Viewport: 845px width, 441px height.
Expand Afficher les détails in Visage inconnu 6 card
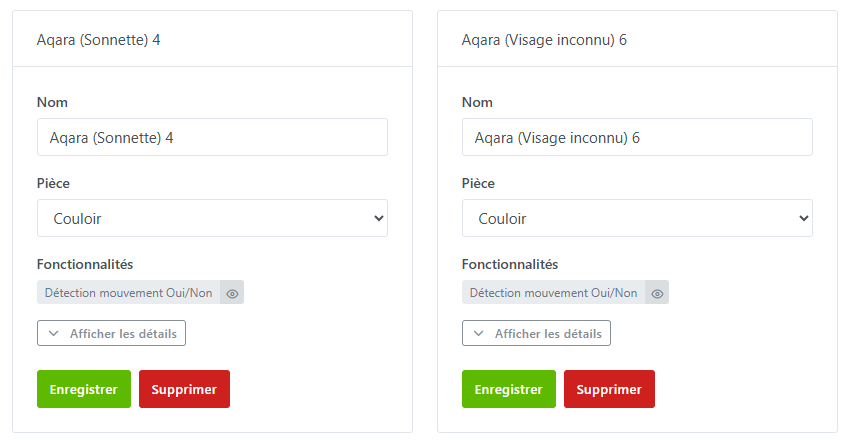536,334
